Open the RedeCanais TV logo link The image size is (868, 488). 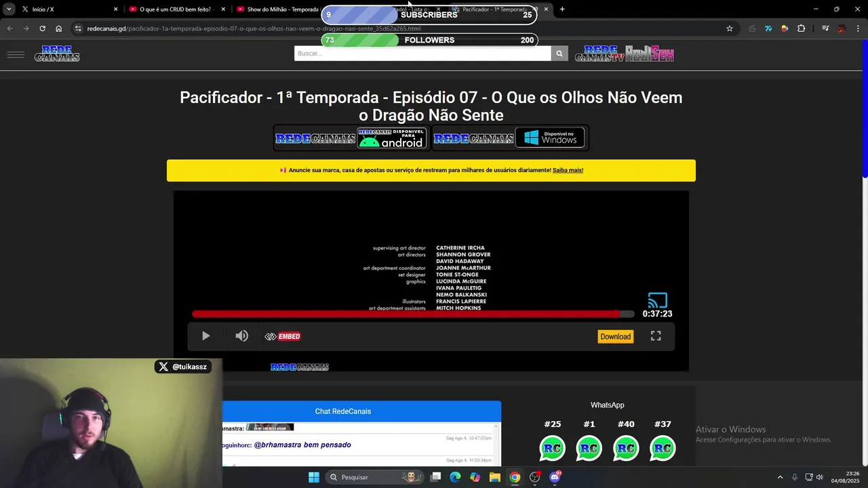click(x=599, y=54)
